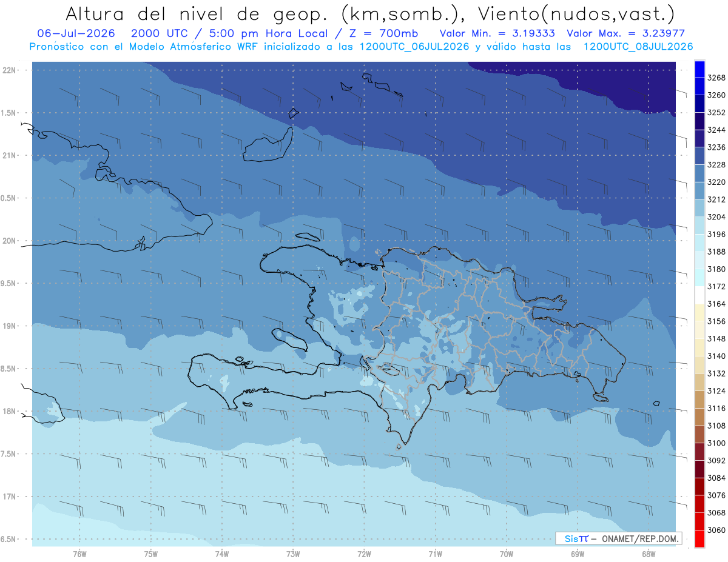
Task: Click the '71W' longitude label
Action: [x=435, y=554]
